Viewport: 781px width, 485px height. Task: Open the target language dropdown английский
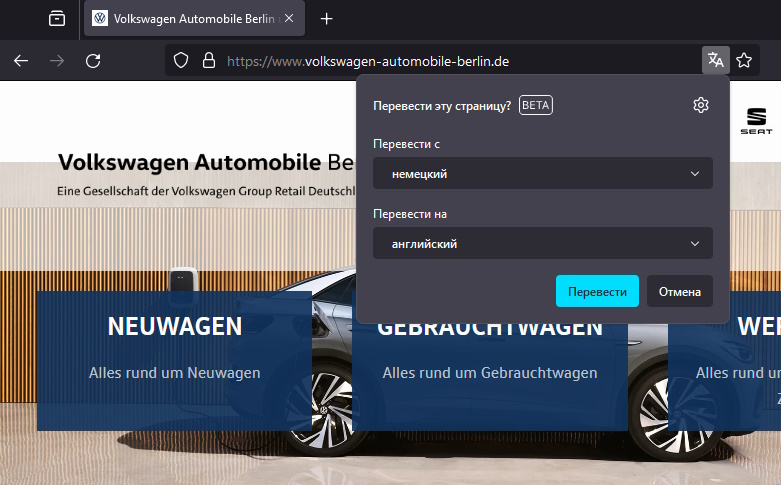(x=543, y=243)
